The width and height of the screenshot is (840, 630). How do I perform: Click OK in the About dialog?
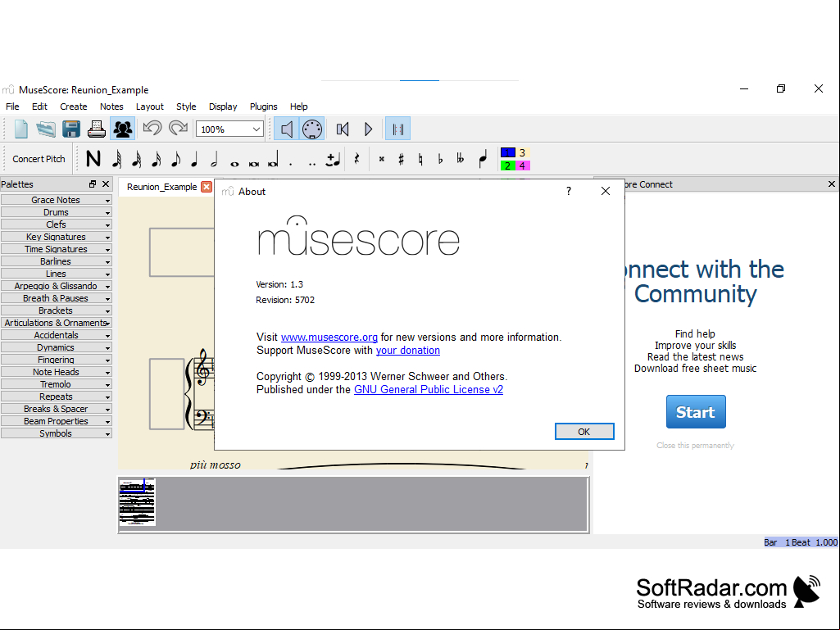(584, 432)
